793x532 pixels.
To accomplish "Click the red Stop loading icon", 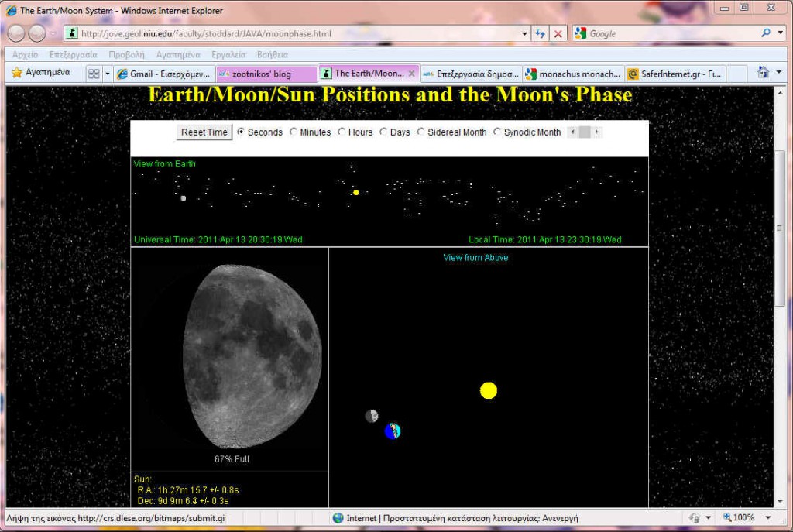I will pos(558,33).
